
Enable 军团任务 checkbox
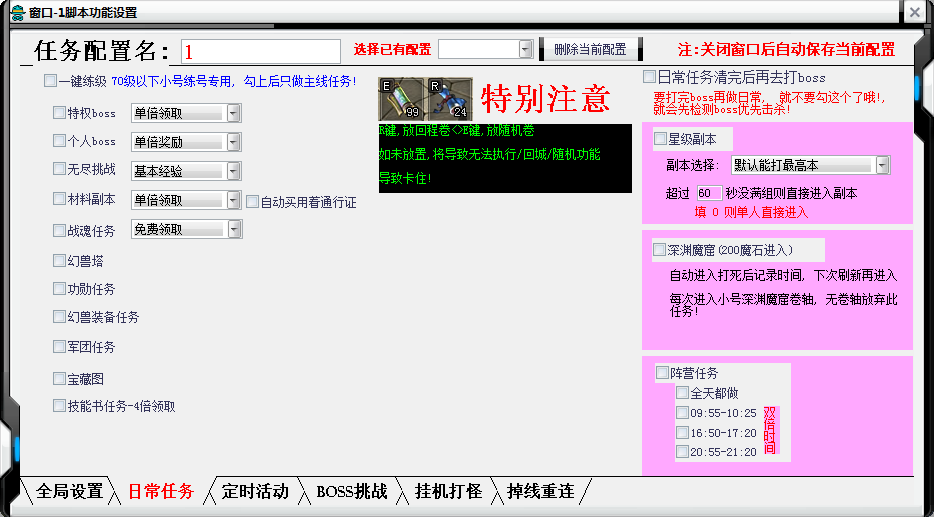coord(59,346)
